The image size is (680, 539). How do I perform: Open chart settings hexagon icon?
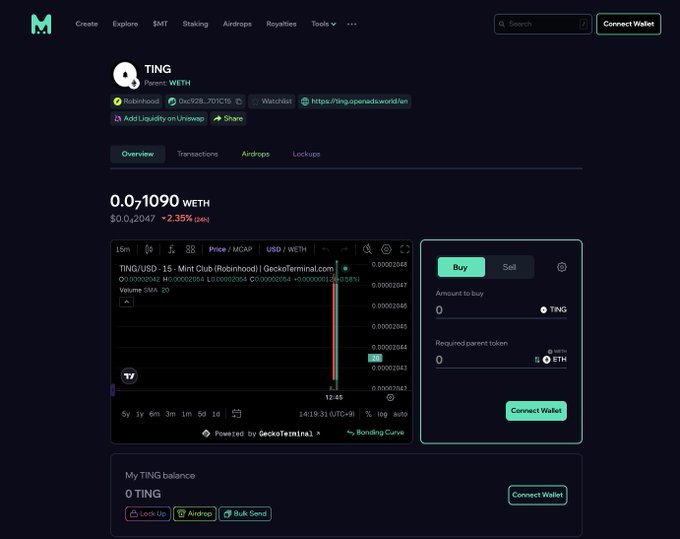pos(386,249)
